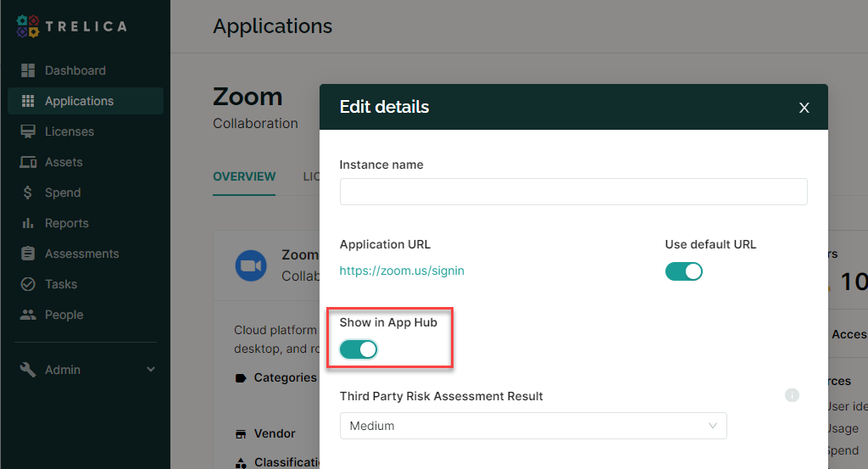Click the Tasks checkmark icon
Screen dimensions: 868x469
pyautogui.click(x=28, y=284)
